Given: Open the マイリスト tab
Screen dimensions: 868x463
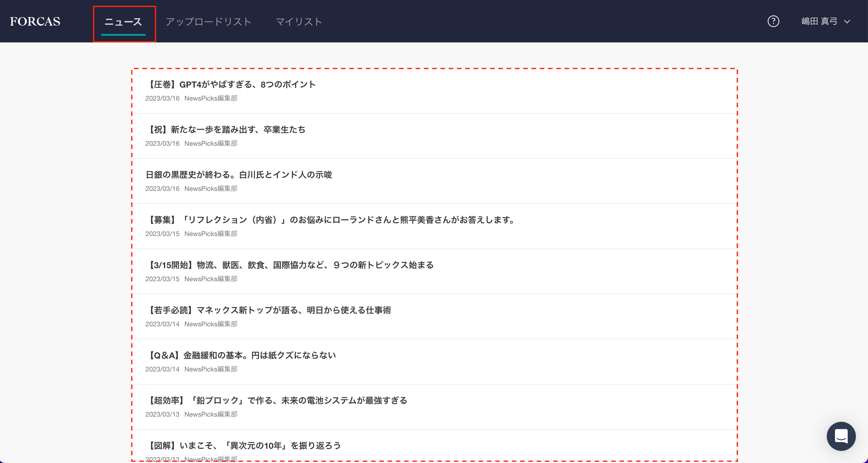Looking at the screenshot, I should click(x=299, y=21).
